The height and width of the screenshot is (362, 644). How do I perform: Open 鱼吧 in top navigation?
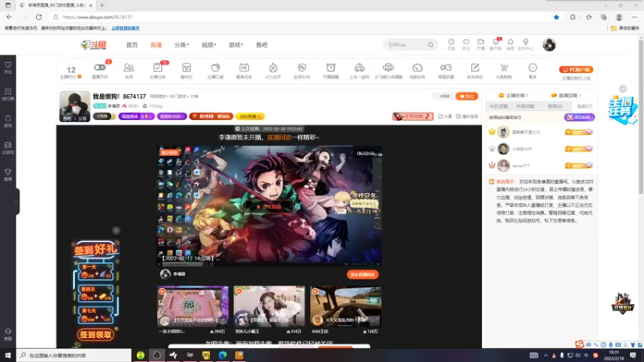pyautogui.click(x=262, y=45)
